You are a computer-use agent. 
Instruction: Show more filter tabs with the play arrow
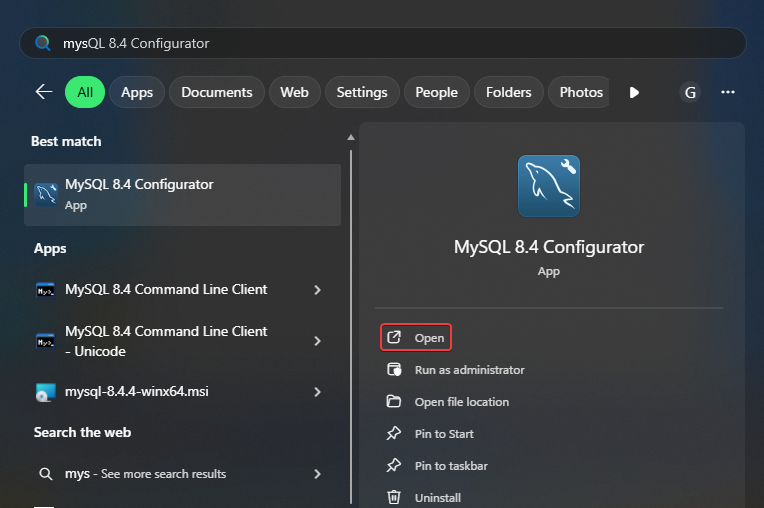[x=634, y=92]
